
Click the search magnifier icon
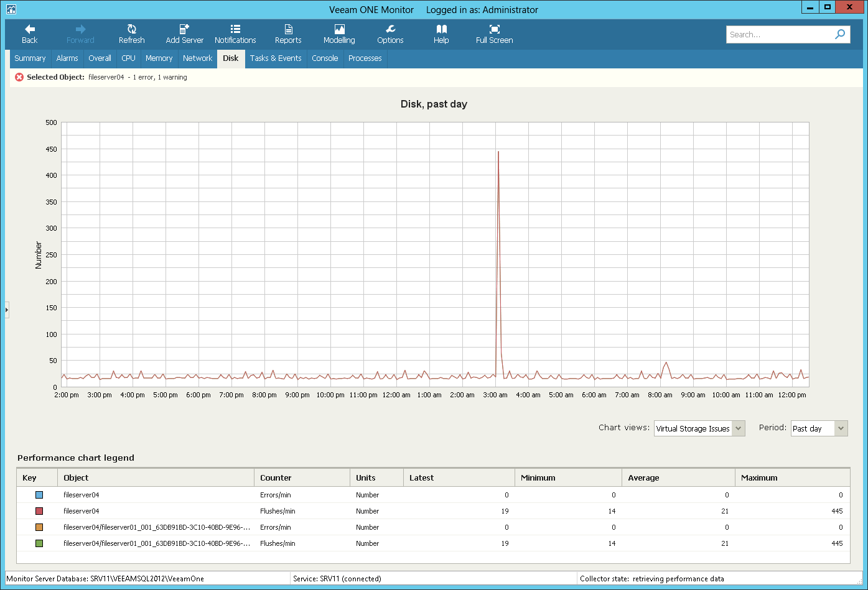[840, 34]
